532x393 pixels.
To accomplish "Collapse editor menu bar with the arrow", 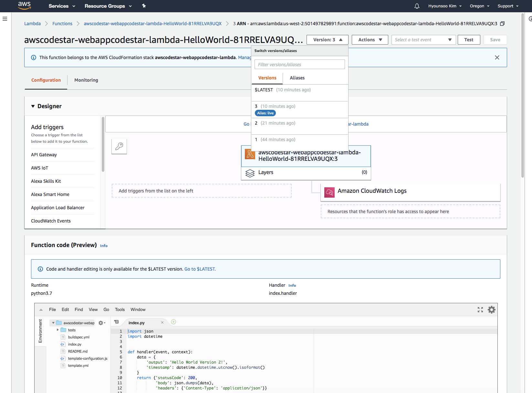I will tap(41, 310).
